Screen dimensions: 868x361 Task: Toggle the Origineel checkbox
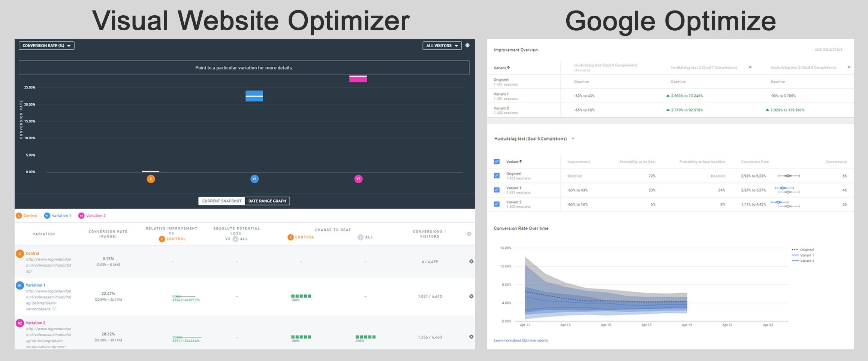497,176
